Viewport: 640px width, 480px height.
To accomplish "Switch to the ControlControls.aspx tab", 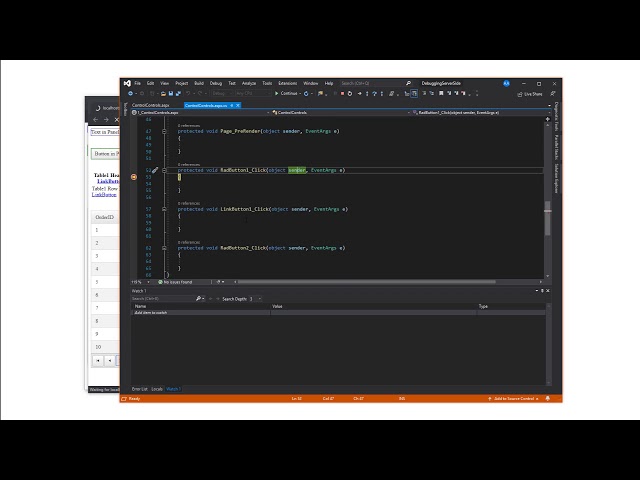I will click(x=150, y=105).
